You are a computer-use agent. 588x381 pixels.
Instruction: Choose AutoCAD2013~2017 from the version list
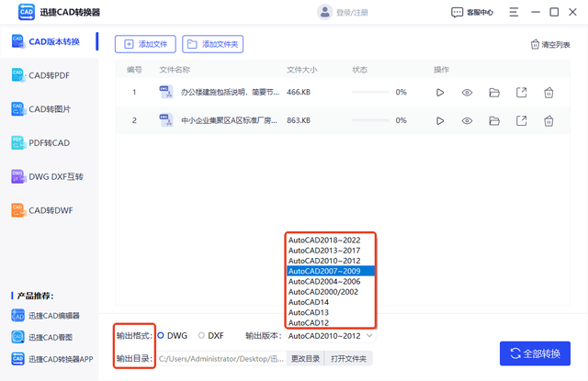click(x=331, y=251)
